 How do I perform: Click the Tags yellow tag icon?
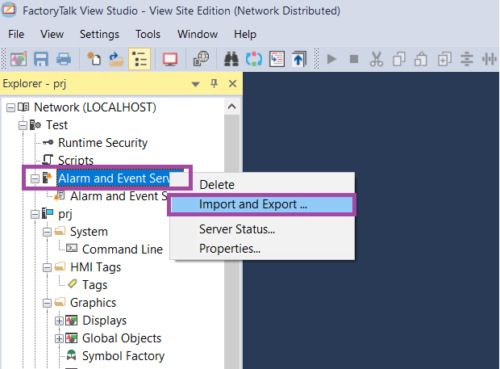(72, 284)
